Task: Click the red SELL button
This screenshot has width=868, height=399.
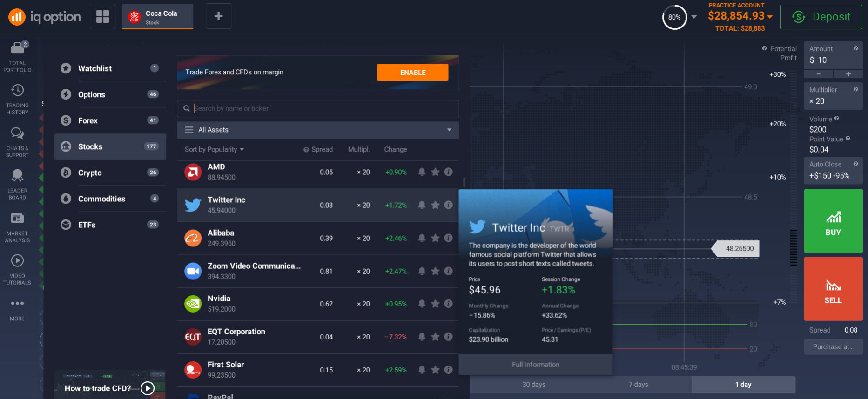Action: coord(833,289)
